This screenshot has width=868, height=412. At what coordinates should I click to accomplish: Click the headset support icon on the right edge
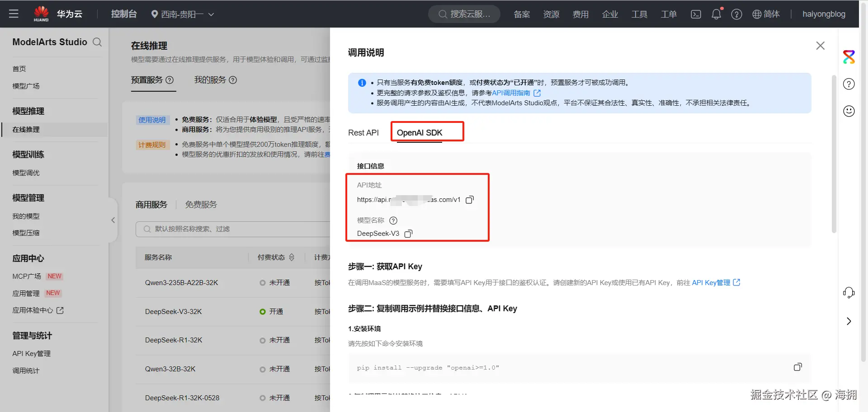(x=849, y=293)
